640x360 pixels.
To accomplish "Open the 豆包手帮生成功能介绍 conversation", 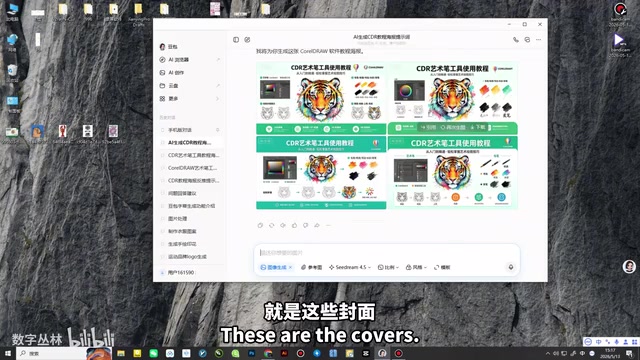I will click(190, 206).
